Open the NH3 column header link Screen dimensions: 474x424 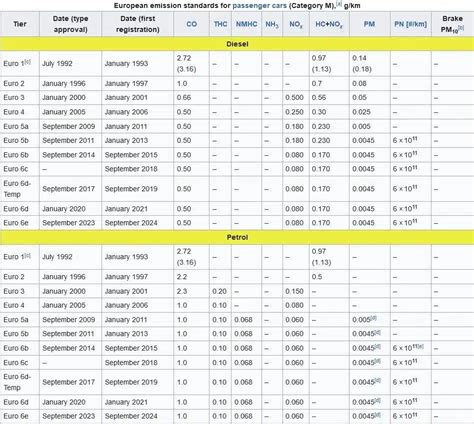272,24
